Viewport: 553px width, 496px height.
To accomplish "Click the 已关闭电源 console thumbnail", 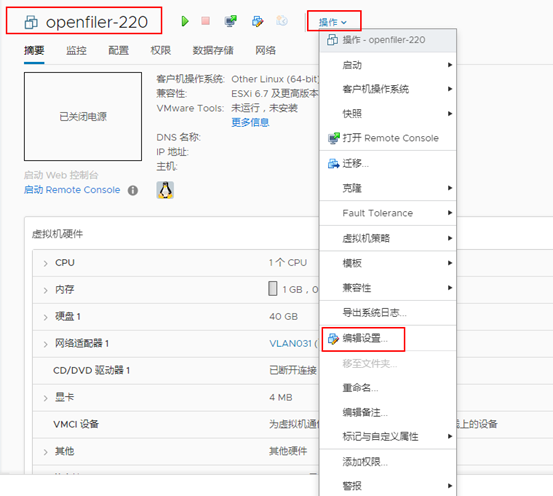I will [x=83, y=116].
